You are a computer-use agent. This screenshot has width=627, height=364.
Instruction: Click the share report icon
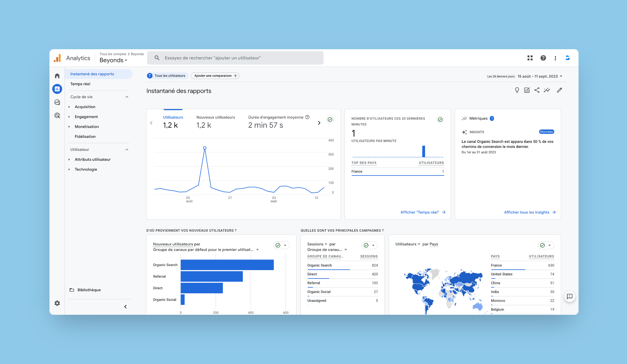pyautogui.click(x=537, y=90)
